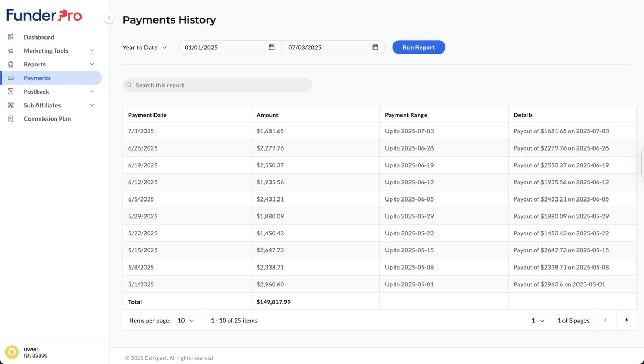The height and width of the screenshot is (364, 644).
Task: Click the amount $1,935.56
Action: pyautogui.click(x=270, y=182)
